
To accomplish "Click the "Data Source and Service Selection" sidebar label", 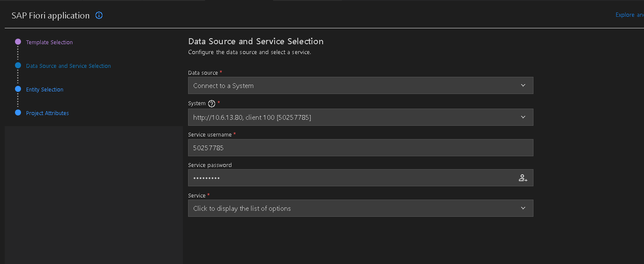I will pyautogui.click(x=68, y=66).
